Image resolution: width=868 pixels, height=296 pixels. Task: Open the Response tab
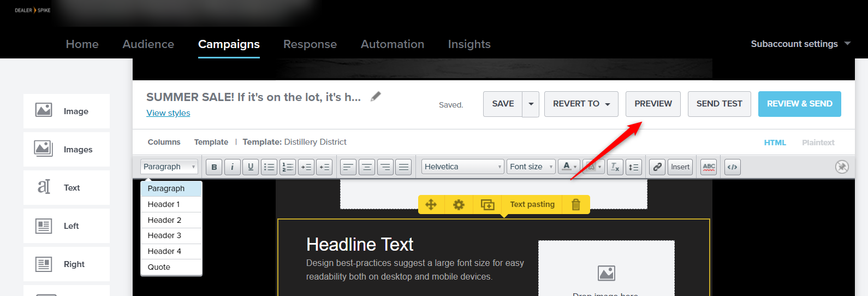(x=310, y=44)
